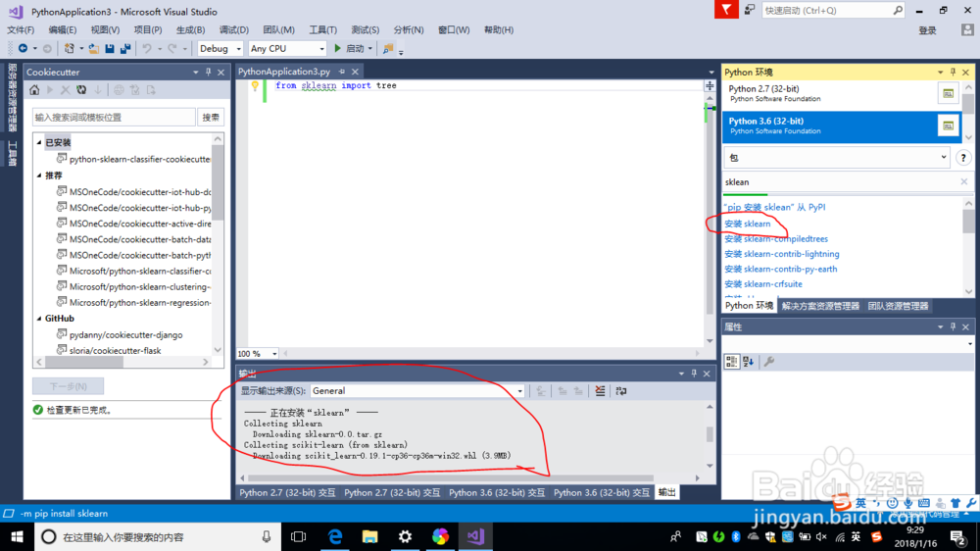Click the Cookiecutter tree horizontal scrollbar
The height and width of the screenshot is (551, 980).
84,362
